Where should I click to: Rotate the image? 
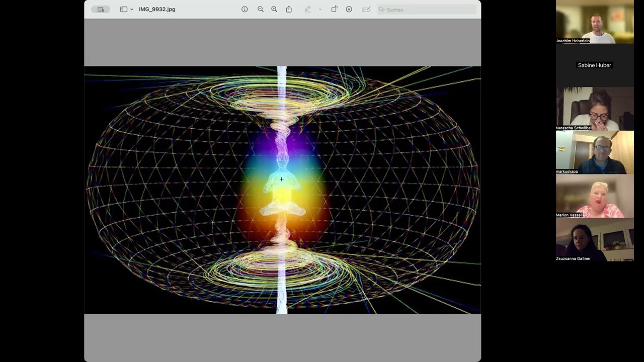[334, 9]
